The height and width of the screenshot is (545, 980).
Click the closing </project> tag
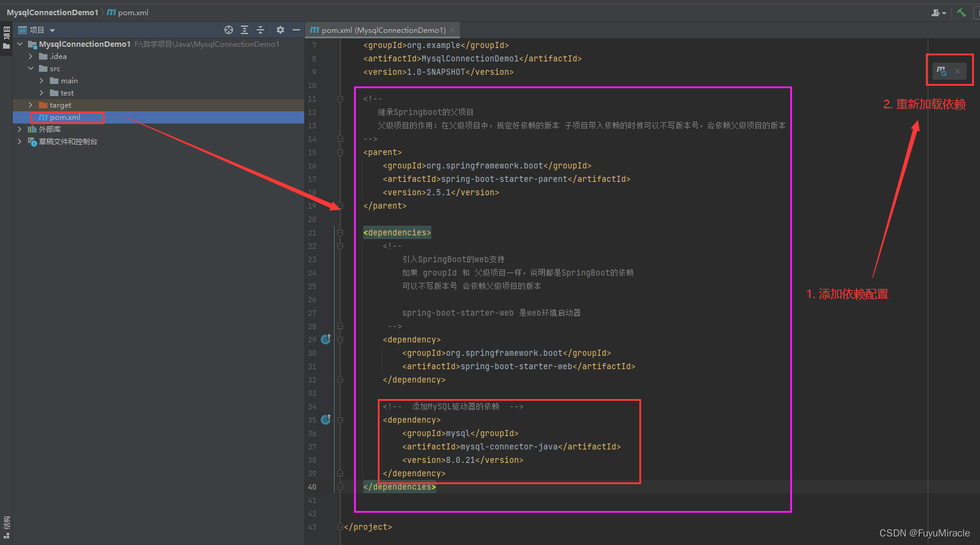tap(368, 527)
